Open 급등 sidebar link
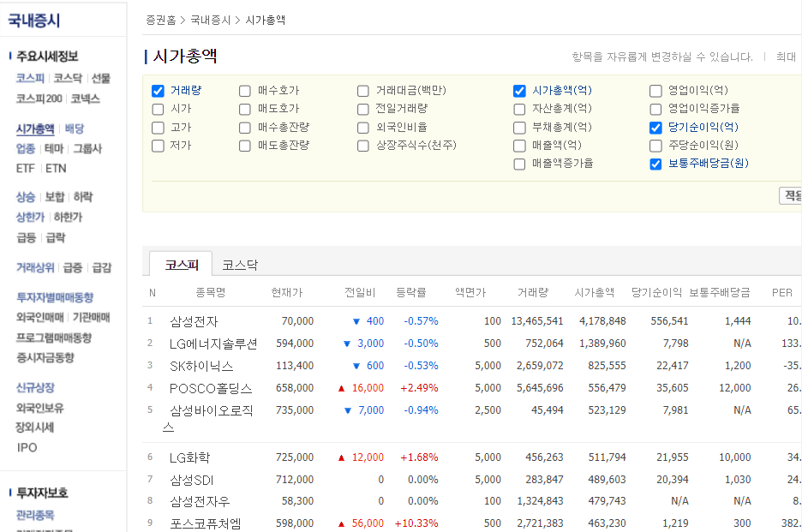The width and height of the screenshot is (802, 532). pos(26,237)
